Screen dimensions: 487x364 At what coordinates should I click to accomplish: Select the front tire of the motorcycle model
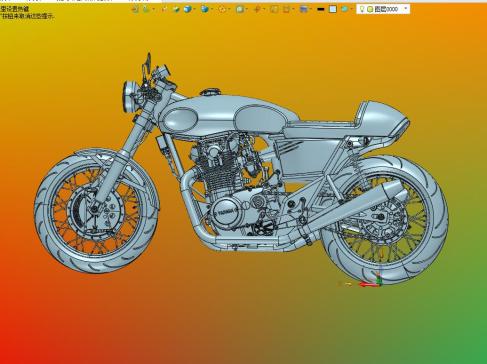tap(97, 211)
